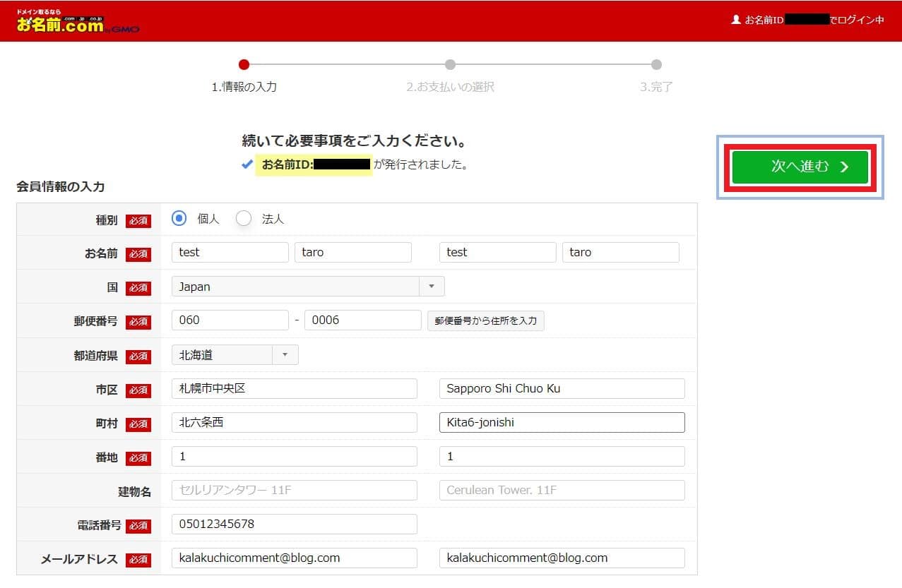The width and height of the screenshot is (902, 588).
Task: Click the 3.完了 step label
Action: [x=656, y=88]
